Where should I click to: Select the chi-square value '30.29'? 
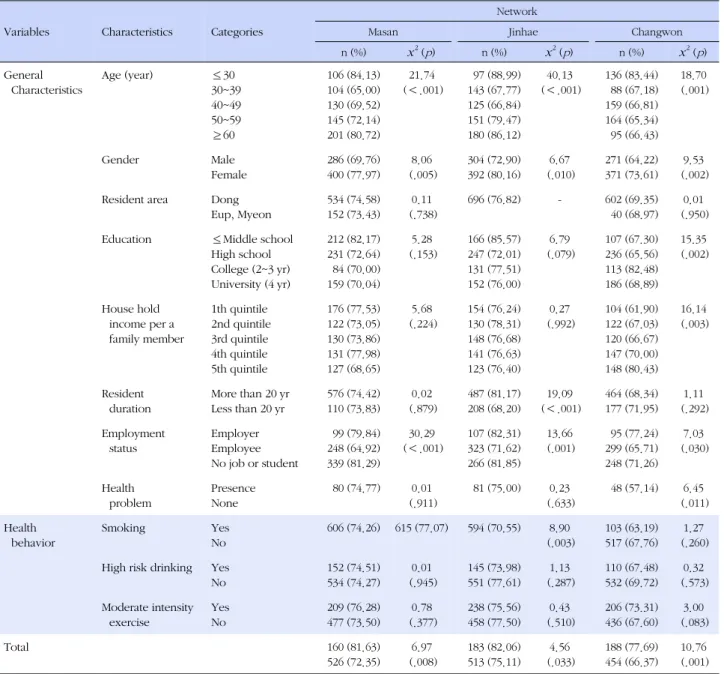pos(422,433)
